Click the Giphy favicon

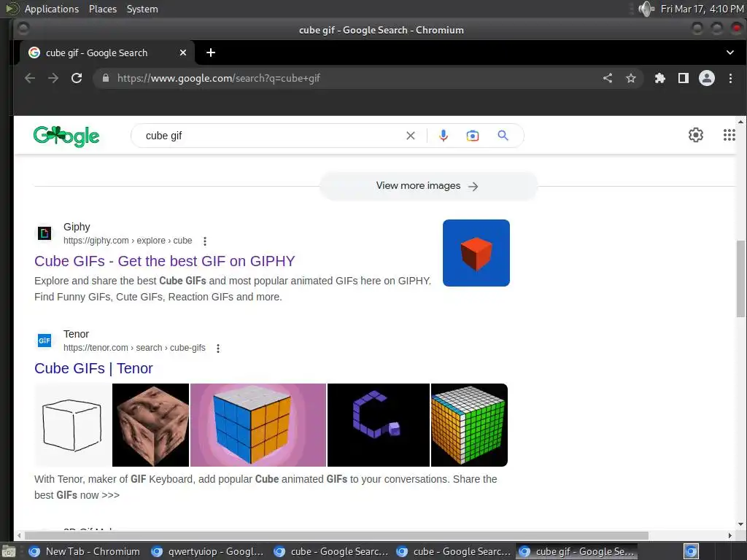click(x=44, y=233)
